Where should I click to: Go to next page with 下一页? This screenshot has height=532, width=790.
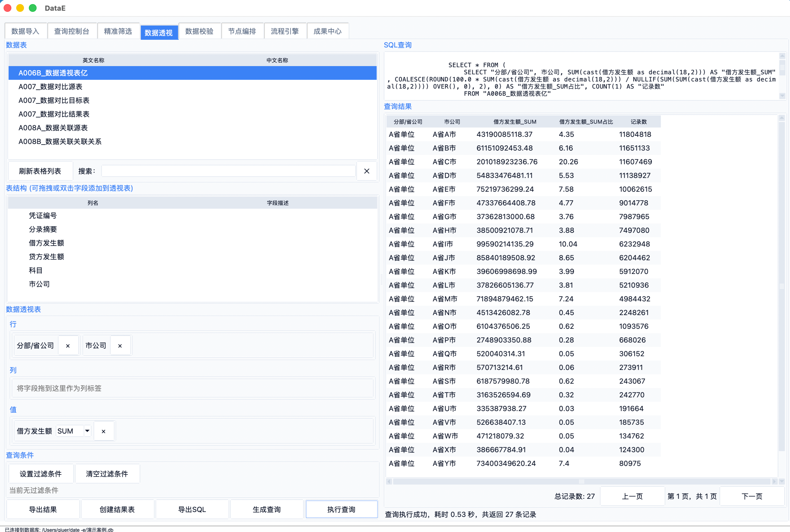(x=752, y=496)
